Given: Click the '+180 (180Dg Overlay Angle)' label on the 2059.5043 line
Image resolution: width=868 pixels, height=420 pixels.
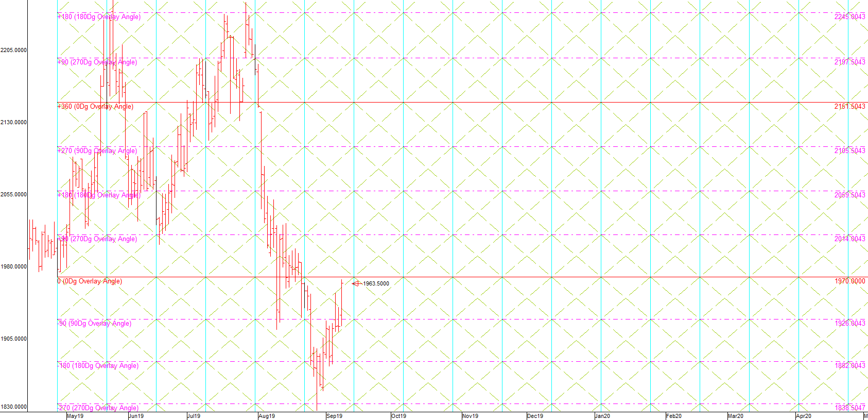Looking at the screenshot, I should pos(99,195).
